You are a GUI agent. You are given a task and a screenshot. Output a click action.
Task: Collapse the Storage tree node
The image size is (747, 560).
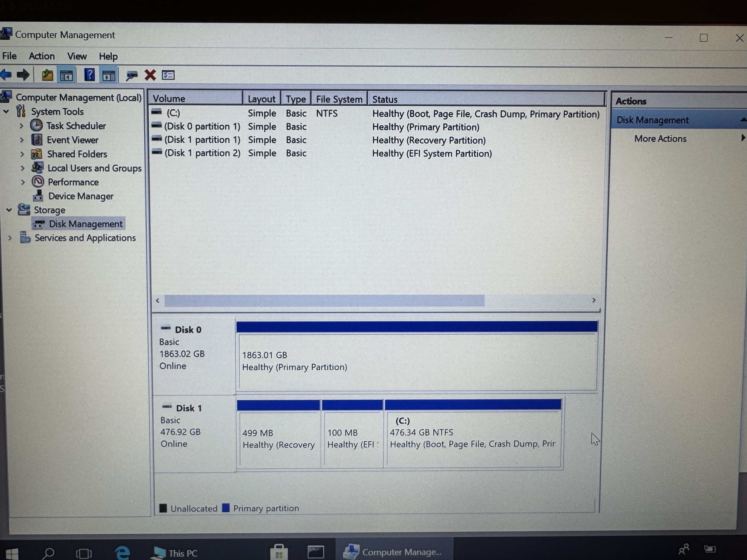[x=9, y=210]
